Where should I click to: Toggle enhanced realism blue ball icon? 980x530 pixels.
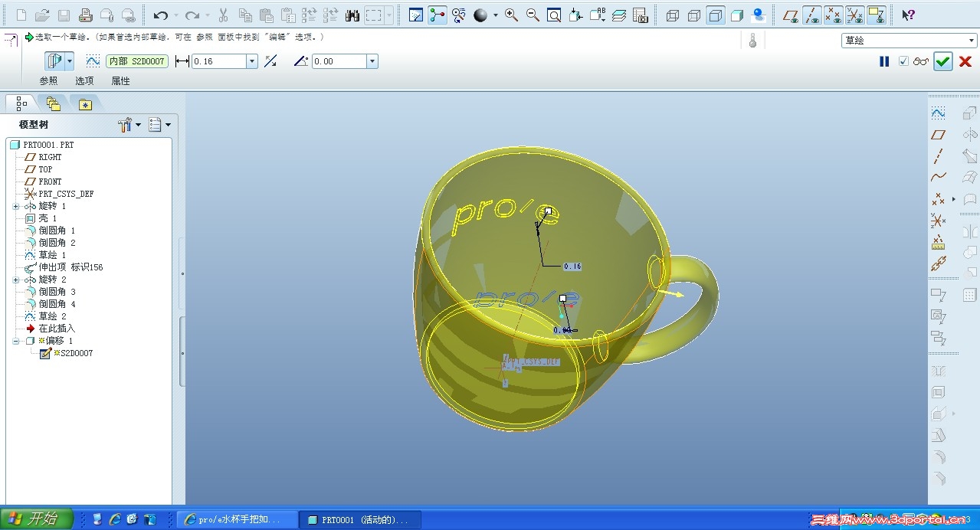pyautogui.click(x=759, y=15)
